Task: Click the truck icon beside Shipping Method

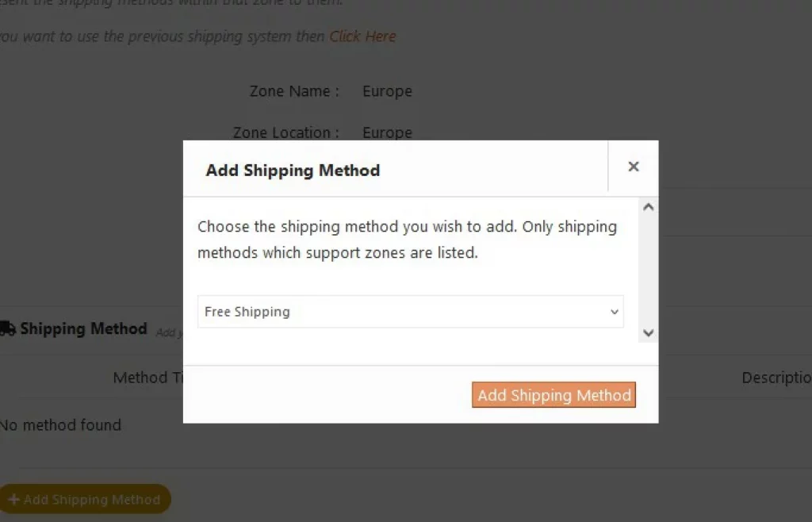Action: (7, 328)
